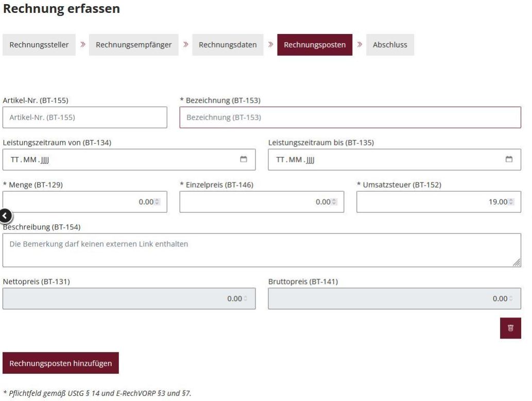The width and height of the screenshot is (532, 401).
Task: Focus the Artikel-Nr. (BT-155) field
Action: pyautogui.click(x=85, y=118)
